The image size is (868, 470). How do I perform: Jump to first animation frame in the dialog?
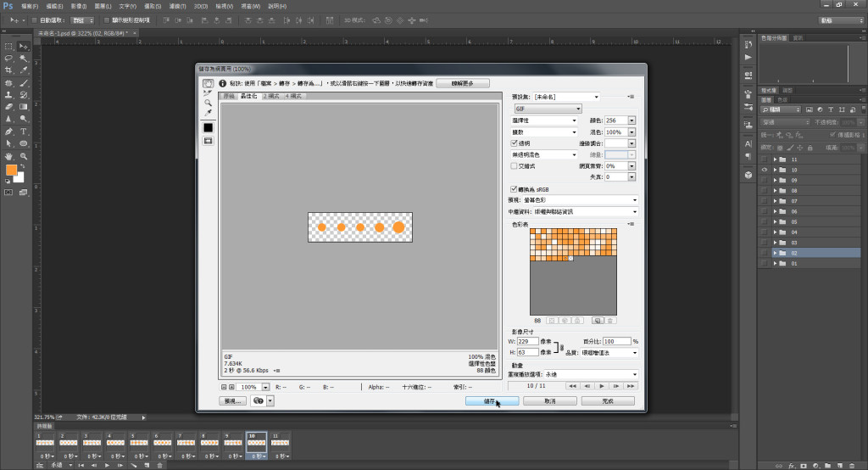(x=573, y=385)
